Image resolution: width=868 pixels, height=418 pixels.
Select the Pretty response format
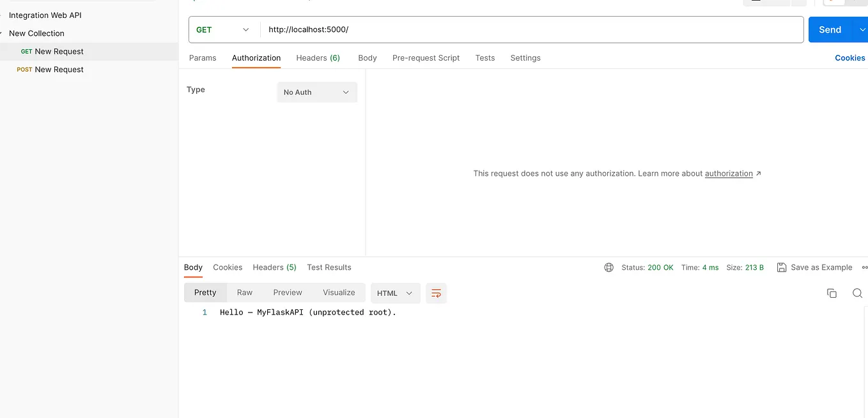205,292
